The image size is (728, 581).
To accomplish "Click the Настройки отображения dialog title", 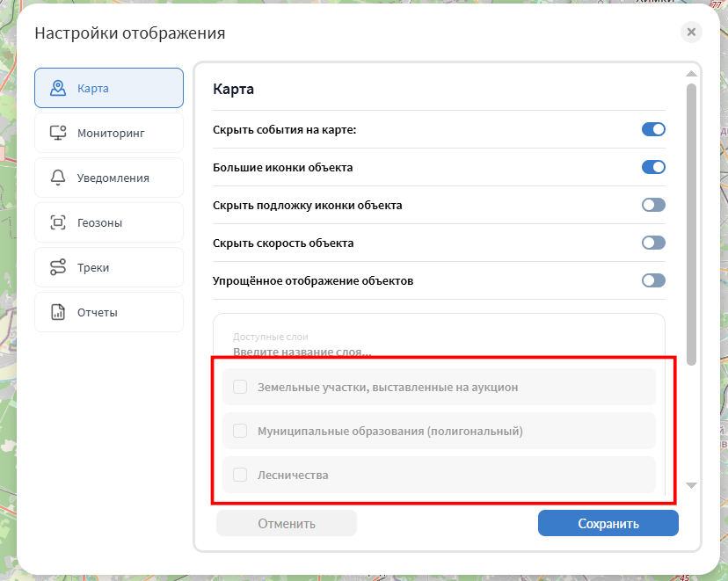I will click(x=130, y=33).
